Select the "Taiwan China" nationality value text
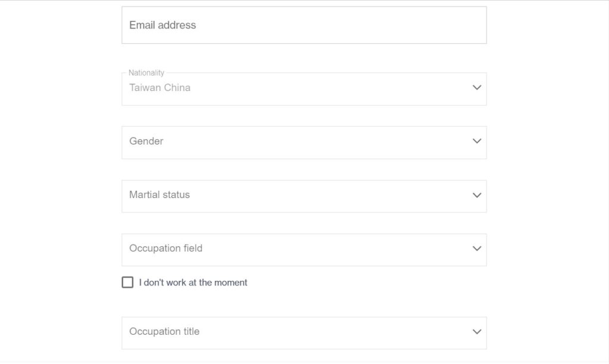 (x=160, y=87)
